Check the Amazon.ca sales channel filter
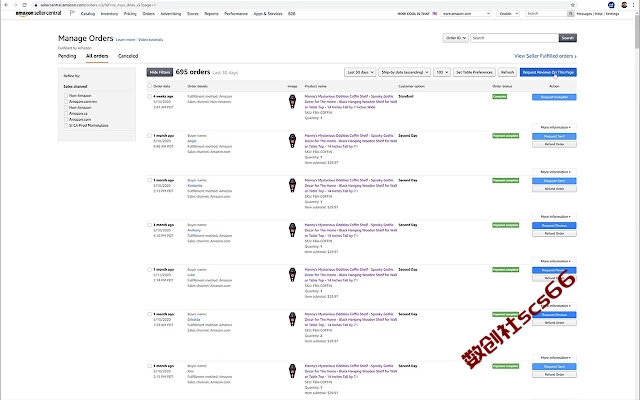The height and width of the screenshot is (400, 640). [x=66, y=113]
